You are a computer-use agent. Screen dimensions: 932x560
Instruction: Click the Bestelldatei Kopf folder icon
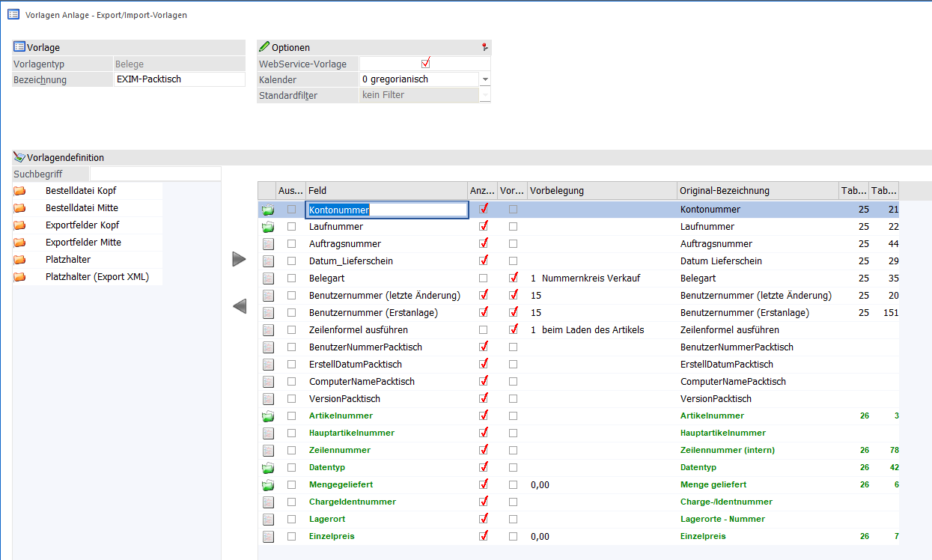pyautogui.click(x=19, y=191)
